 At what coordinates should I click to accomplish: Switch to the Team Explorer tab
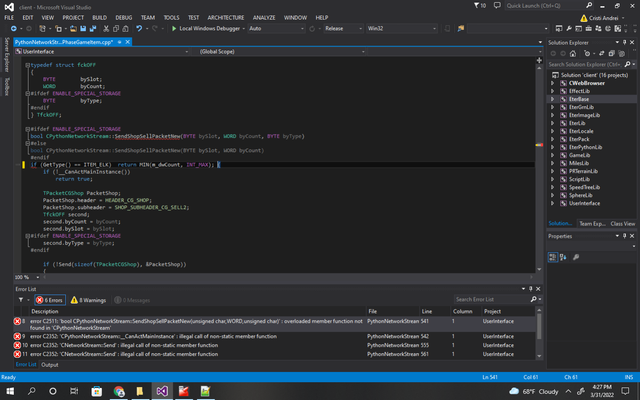point(592,224)
